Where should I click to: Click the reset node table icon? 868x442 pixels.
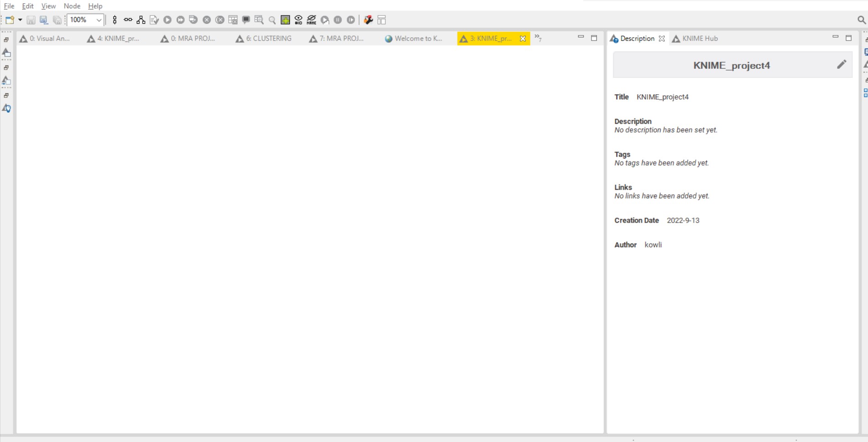[x=233, y=20]
